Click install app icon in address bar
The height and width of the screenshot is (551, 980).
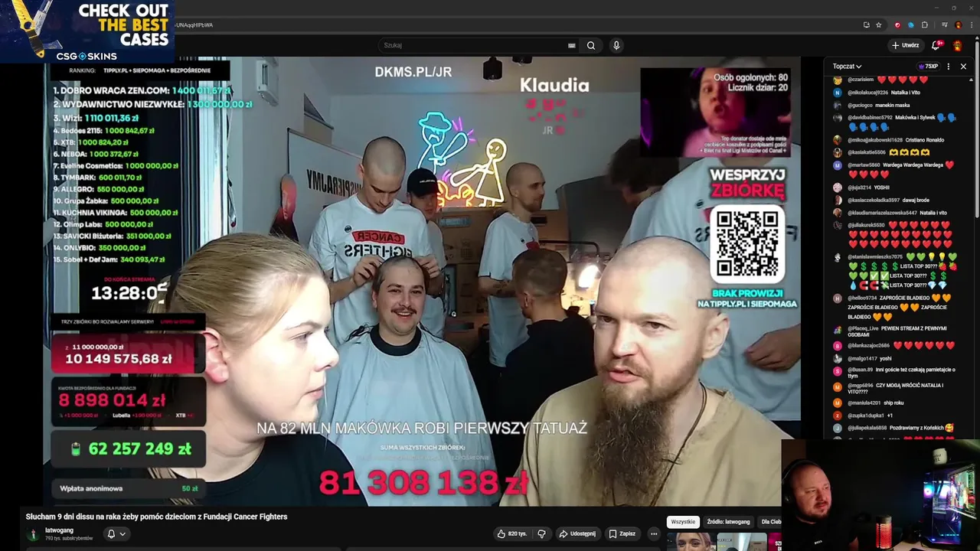click(x=867, y=24)
